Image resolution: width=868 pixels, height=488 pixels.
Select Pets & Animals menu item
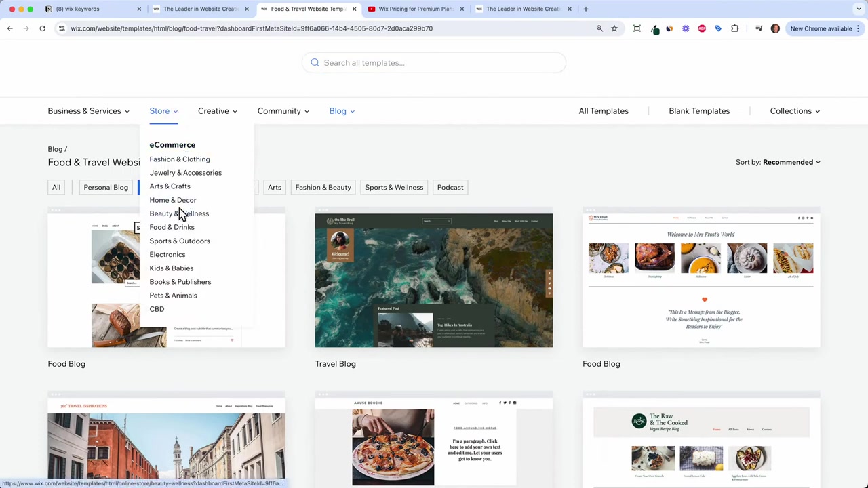[x=173, y=296]
